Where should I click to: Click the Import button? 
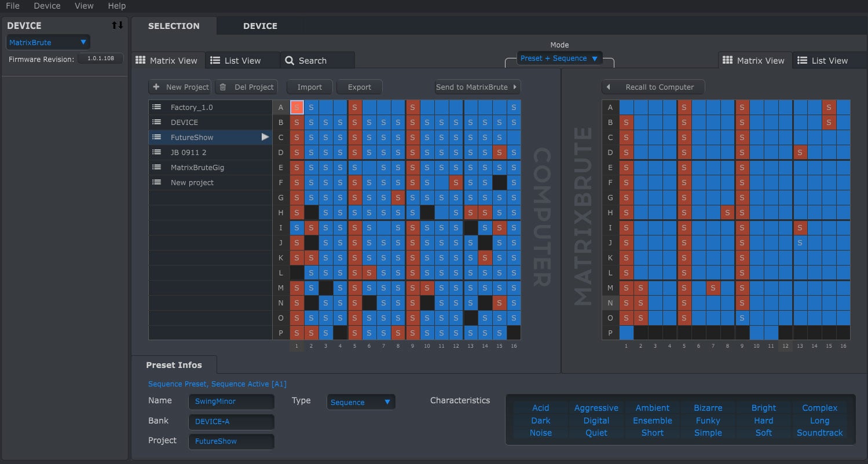(310, 87)
